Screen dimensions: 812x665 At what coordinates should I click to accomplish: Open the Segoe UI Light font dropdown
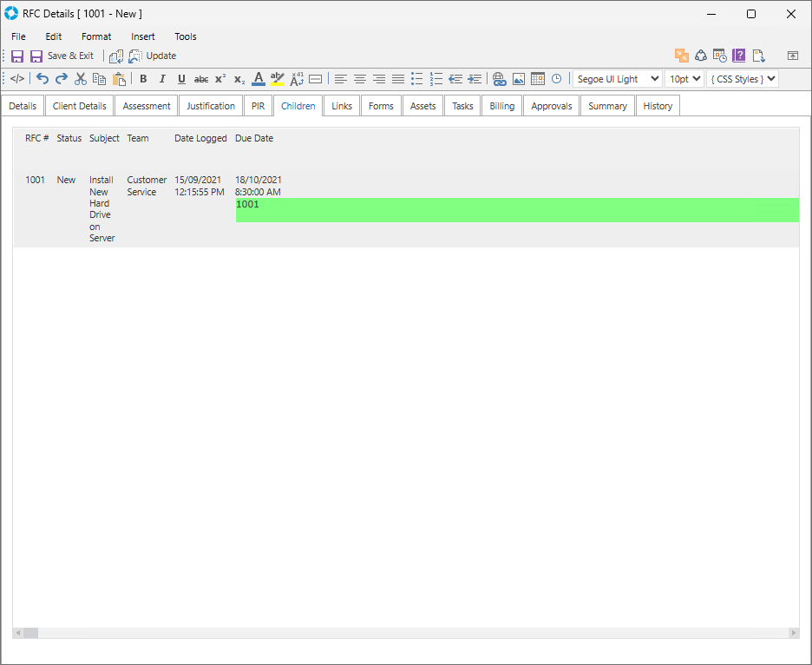[x=617, y=79]
